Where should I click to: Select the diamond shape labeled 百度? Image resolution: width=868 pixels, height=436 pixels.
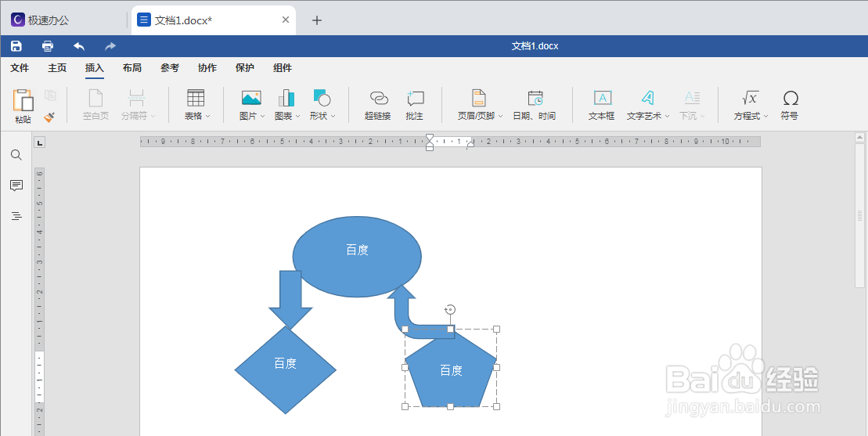[285, 369]
